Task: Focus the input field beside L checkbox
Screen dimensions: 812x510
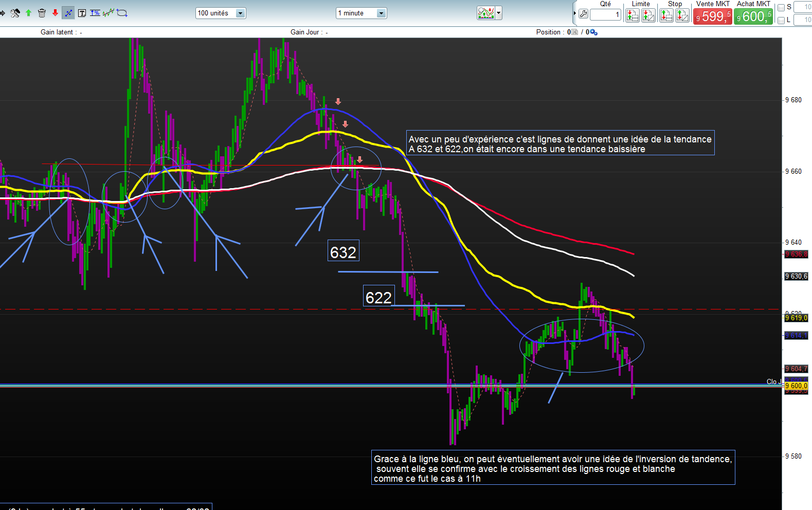Action: pos(803,20)
